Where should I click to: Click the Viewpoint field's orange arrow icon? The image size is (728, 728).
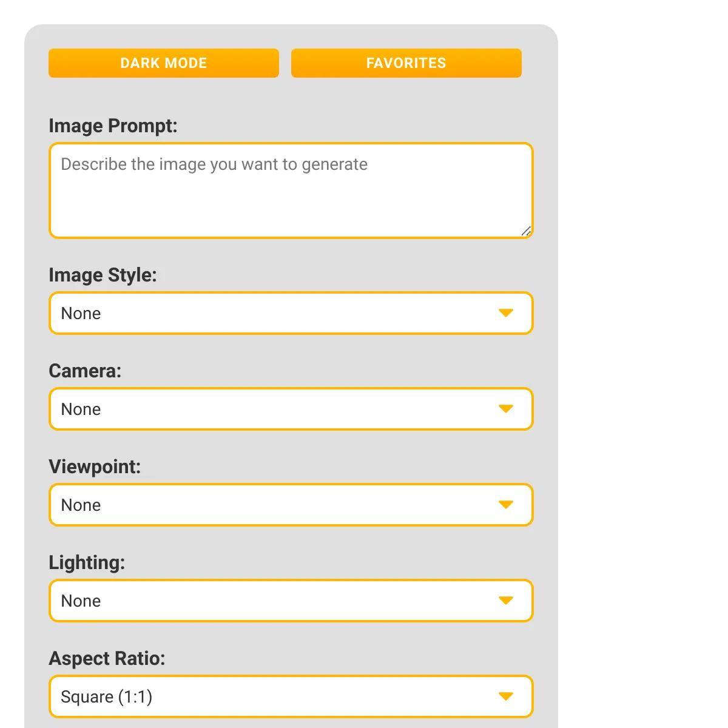click(x=506, y=505)
